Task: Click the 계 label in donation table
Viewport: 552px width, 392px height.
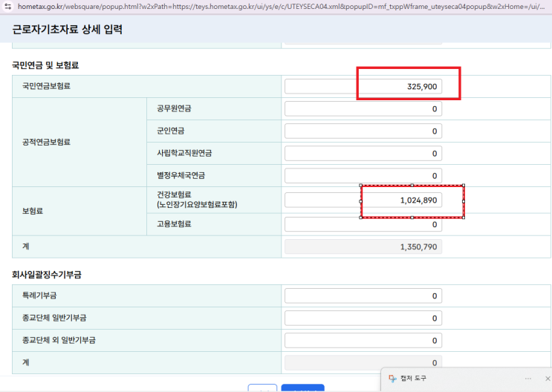Action: point(26,362)
